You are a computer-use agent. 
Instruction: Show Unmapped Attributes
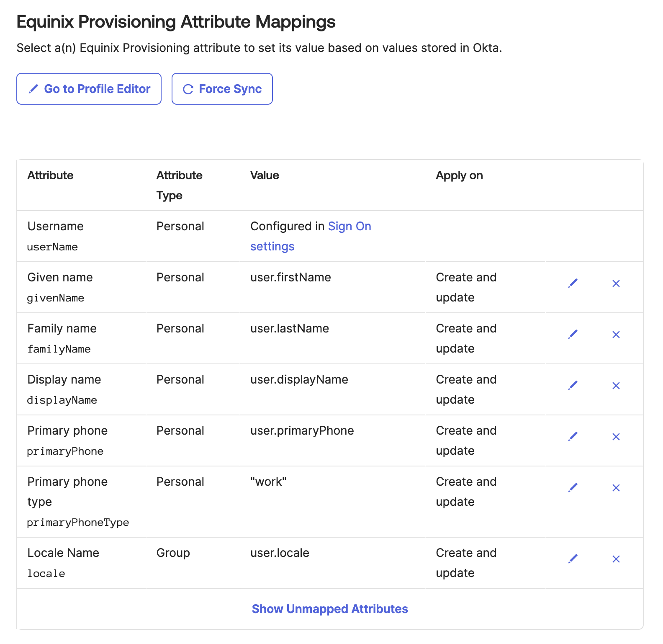[x=330, y=609]
